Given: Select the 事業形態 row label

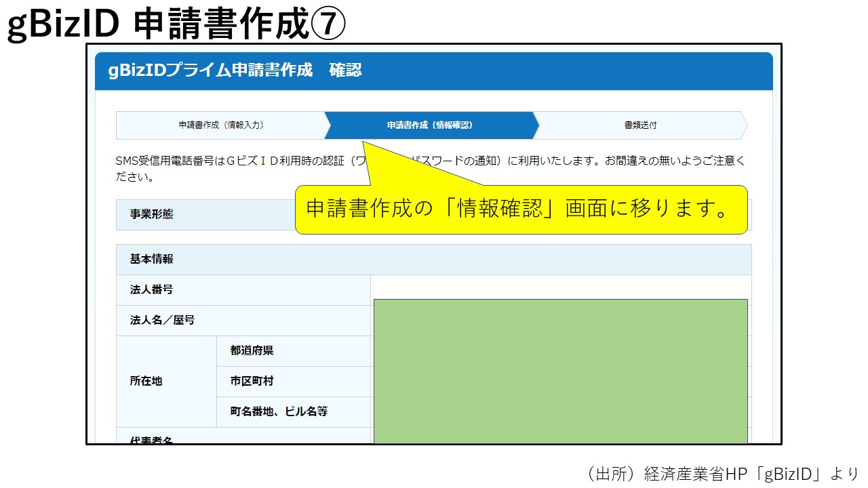Looking at the screenshot, I should 152,214.
